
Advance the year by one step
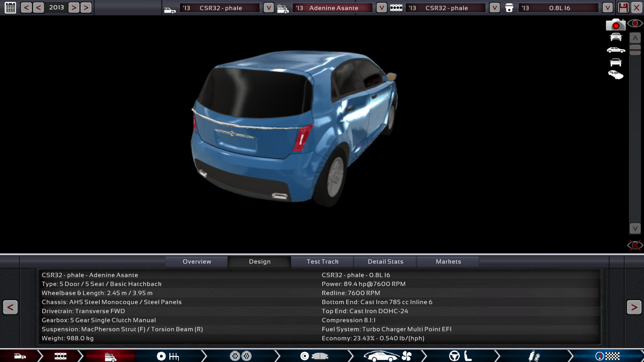coord(74,7)
